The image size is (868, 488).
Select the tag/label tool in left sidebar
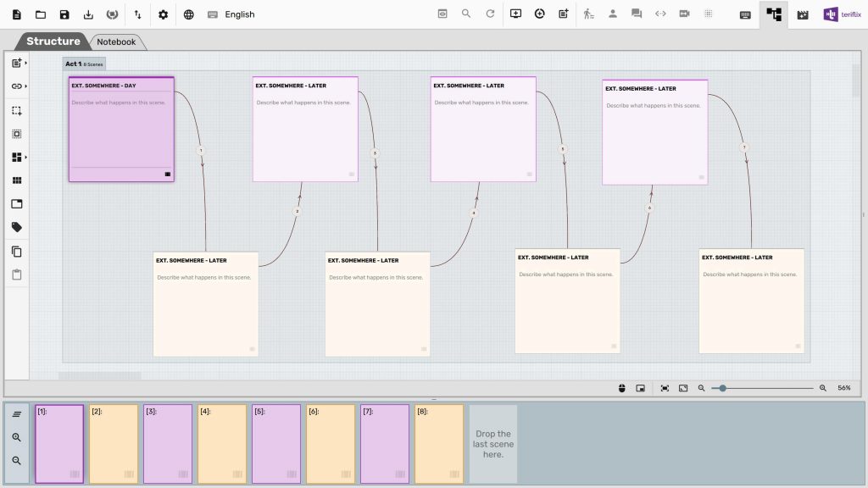[15, 226]
